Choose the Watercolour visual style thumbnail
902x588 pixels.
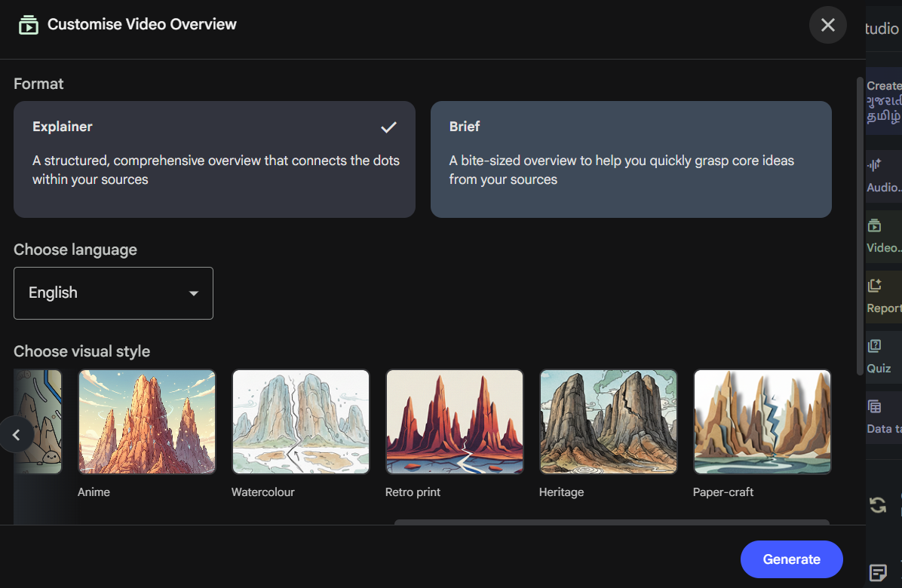click(300, 422)
